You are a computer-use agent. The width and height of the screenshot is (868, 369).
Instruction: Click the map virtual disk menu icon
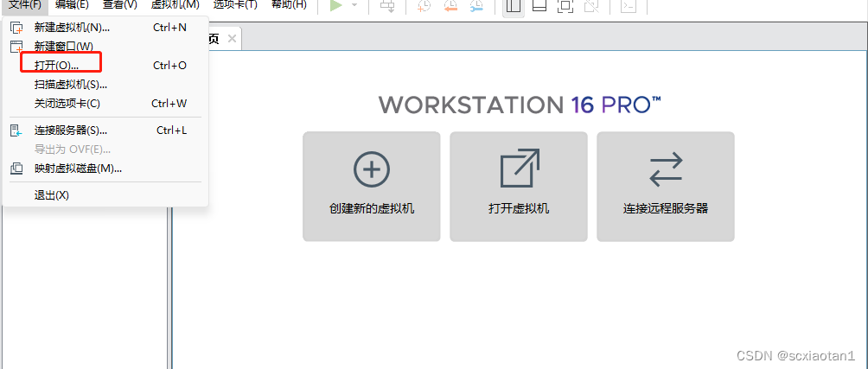(x=16, y=169)
